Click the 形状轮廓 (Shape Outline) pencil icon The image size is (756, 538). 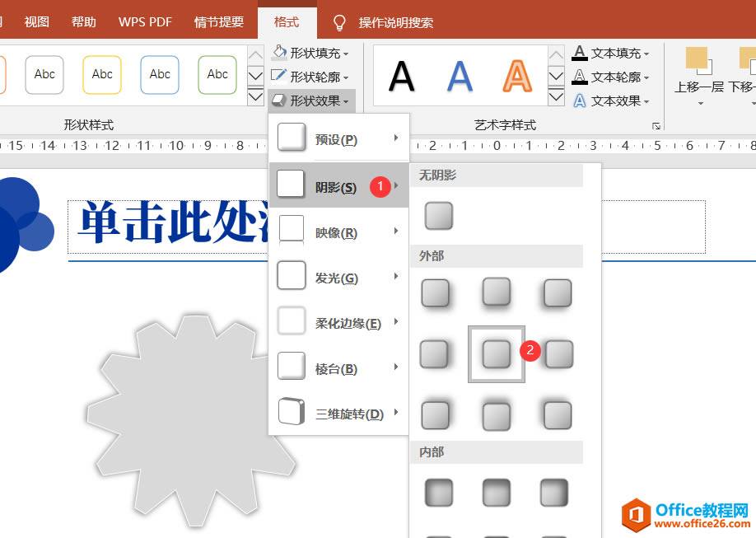(278, 76)
